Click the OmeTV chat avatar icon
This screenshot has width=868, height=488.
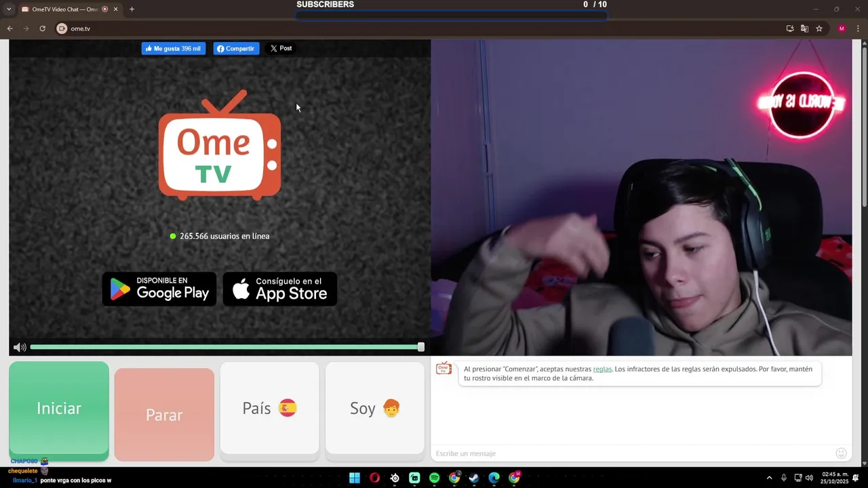click(x=443, y=368)
